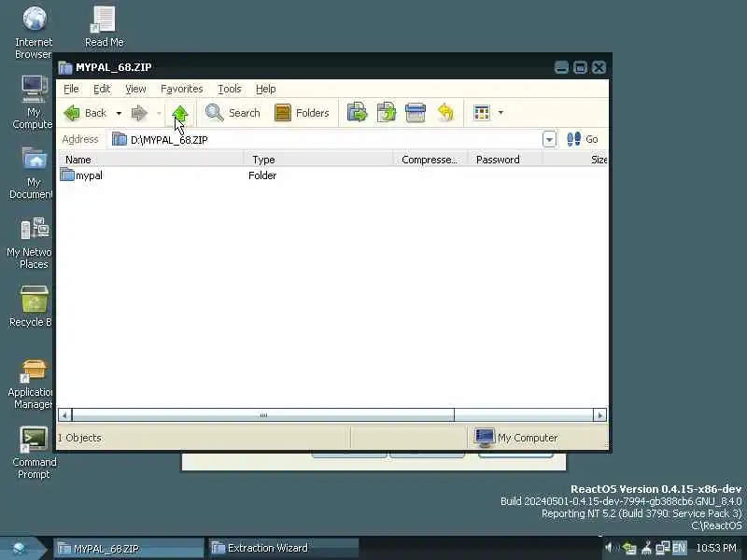Click the My Computer status bar zone
Screen dimensions: 747x560
point(536,437)
